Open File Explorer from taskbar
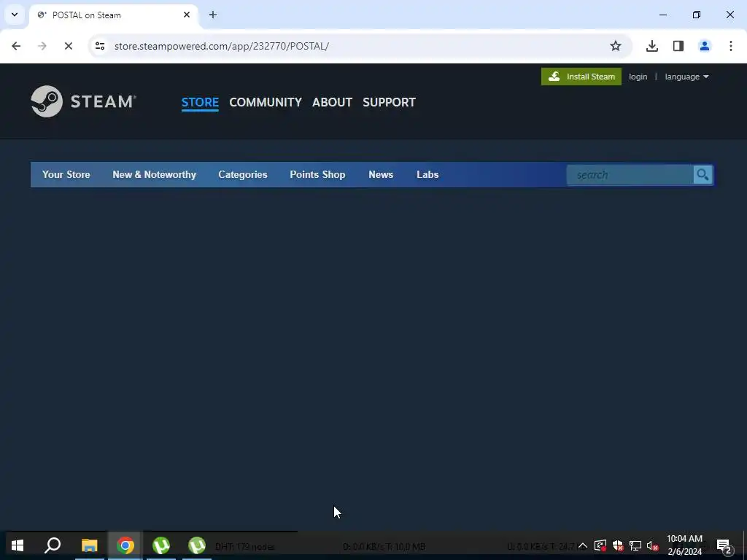Image resolution: width=747 pixels, height=560 pixels. [x=89, y=545]
